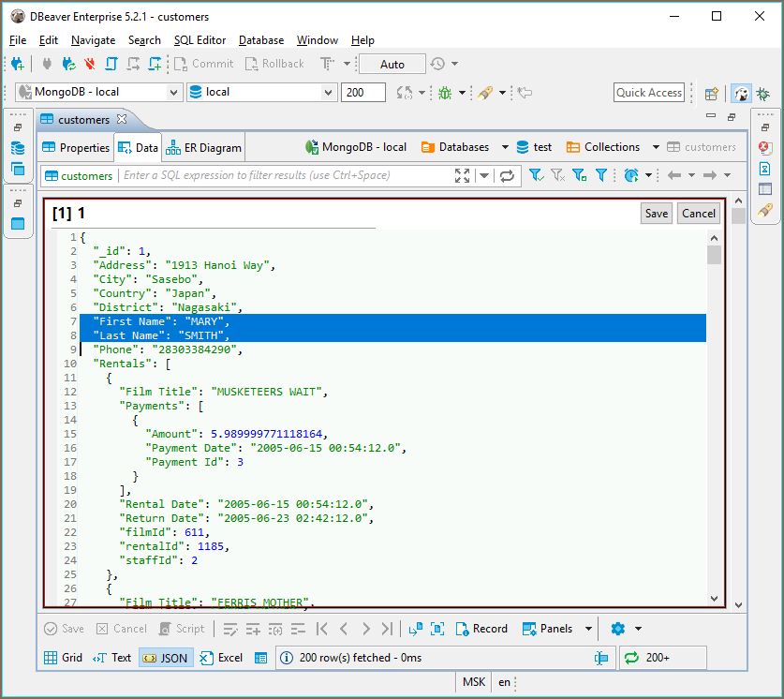Click the bug debug icon in toolbar
The image size is (784, 699).
(x=443, y=93)
